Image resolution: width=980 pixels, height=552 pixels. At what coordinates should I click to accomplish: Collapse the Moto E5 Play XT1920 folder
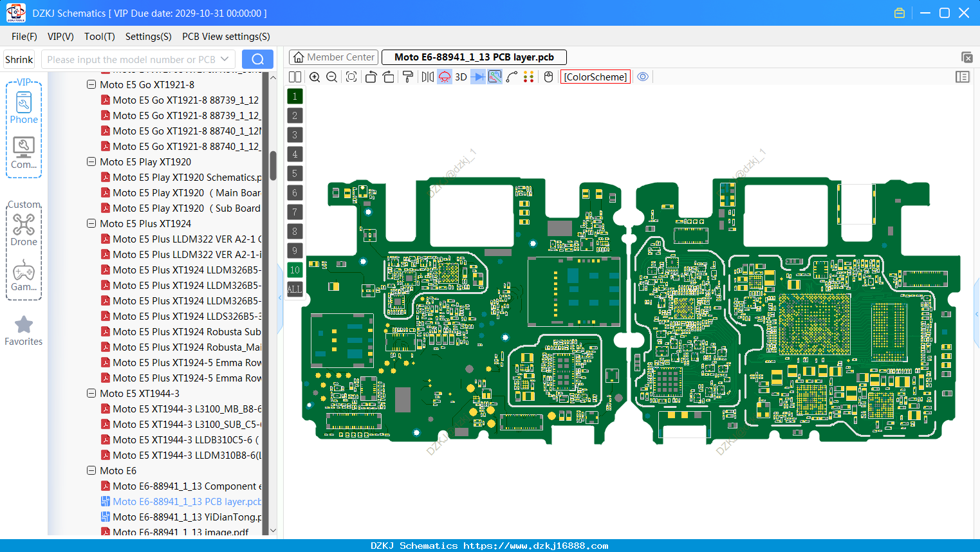(91, 162)
